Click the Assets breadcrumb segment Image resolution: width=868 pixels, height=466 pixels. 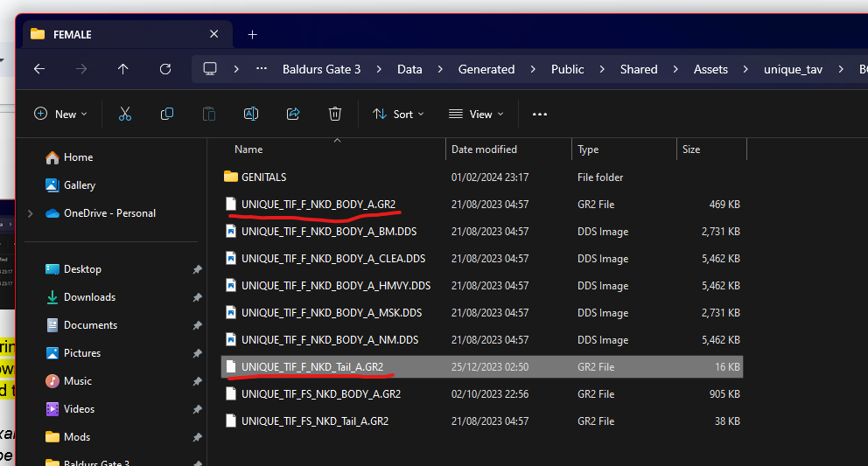(x=710, y=69)
